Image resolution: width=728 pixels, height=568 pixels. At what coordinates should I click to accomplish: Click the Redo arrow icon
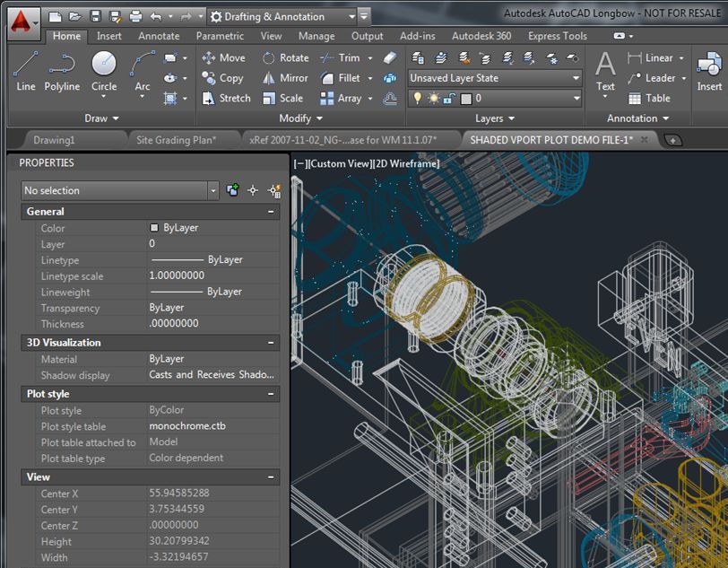click(186, 17)
